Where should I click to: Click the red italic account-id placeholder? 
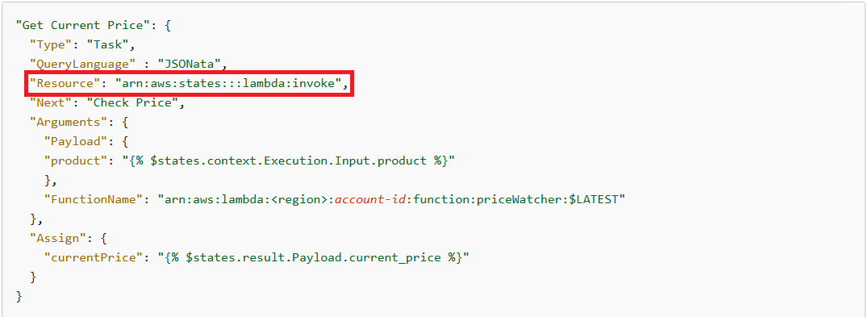[x=370, y=199]
